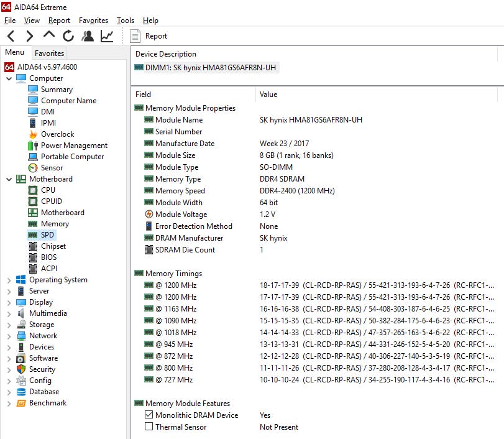Click the Report toolbar button
This screenshot has height=439, width=504.
149,35
